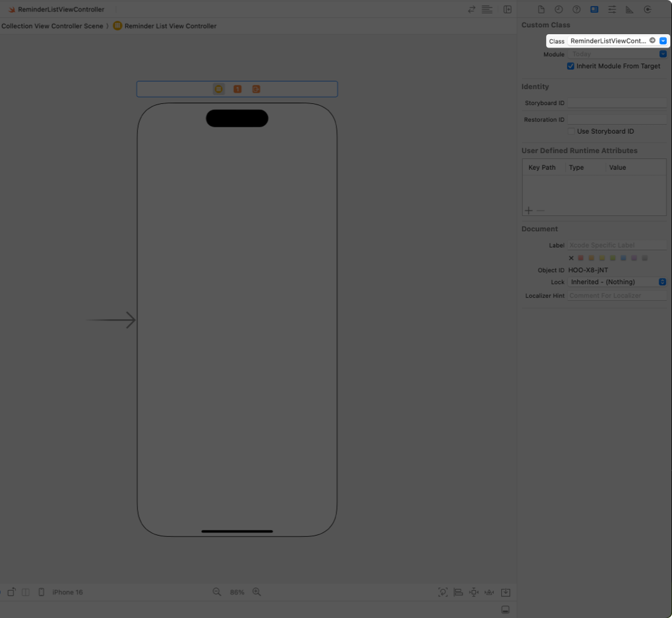This screenshot has height=618, width=672.
Task: Show the Quick Help inspector
Action: [575, 9]
